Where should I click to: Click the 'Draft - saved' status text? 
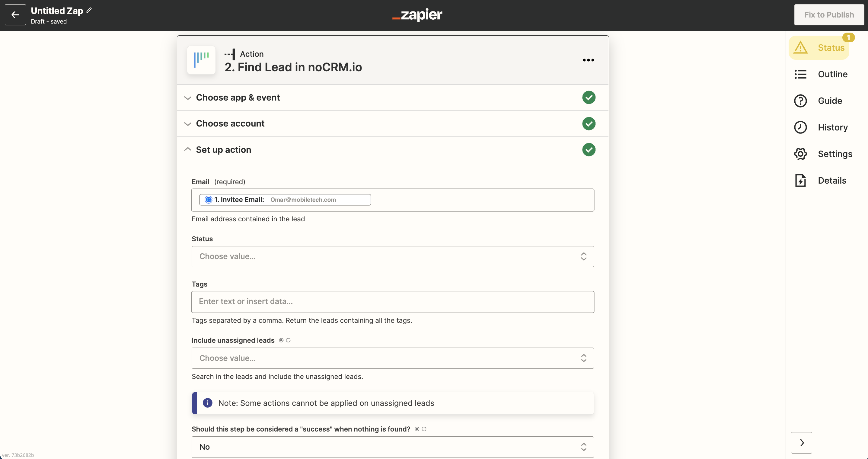coord(49,21)
